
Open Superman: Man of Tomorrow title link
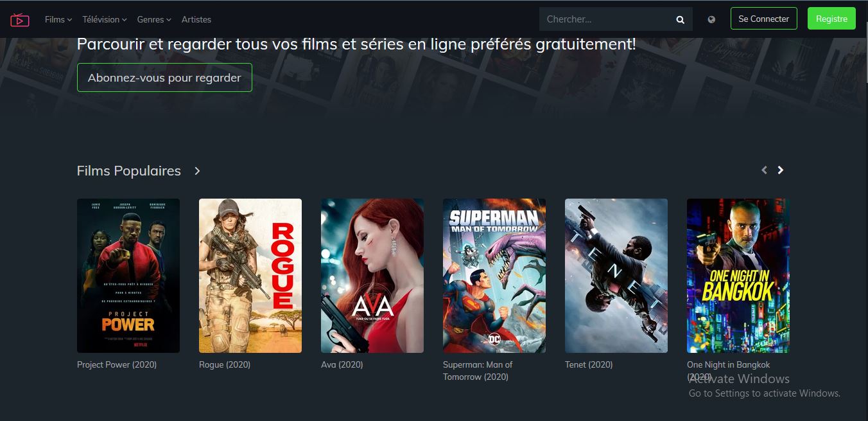click(478, 371)
